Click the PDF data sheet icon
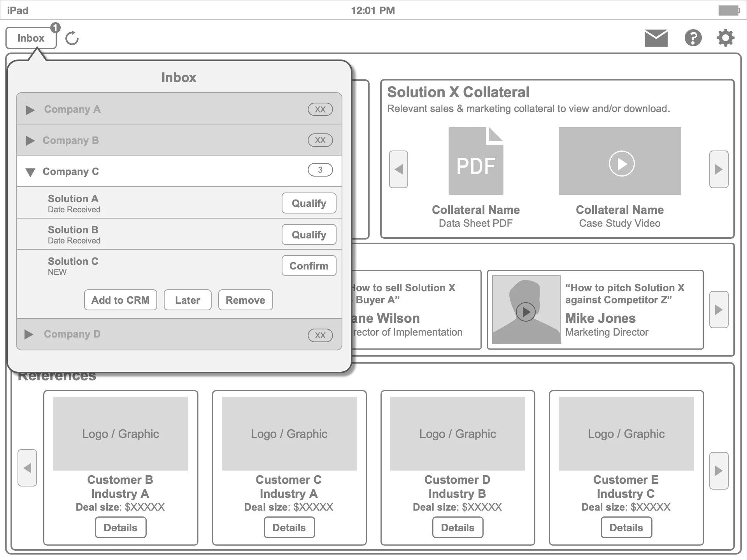 (x=475, y=161)
